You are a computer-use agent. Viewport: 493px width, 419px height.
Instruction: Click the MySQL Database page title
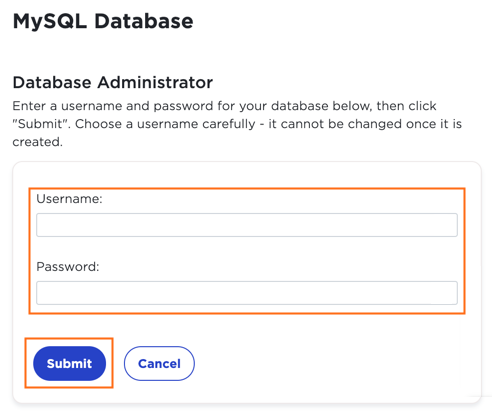coord(103,22)
